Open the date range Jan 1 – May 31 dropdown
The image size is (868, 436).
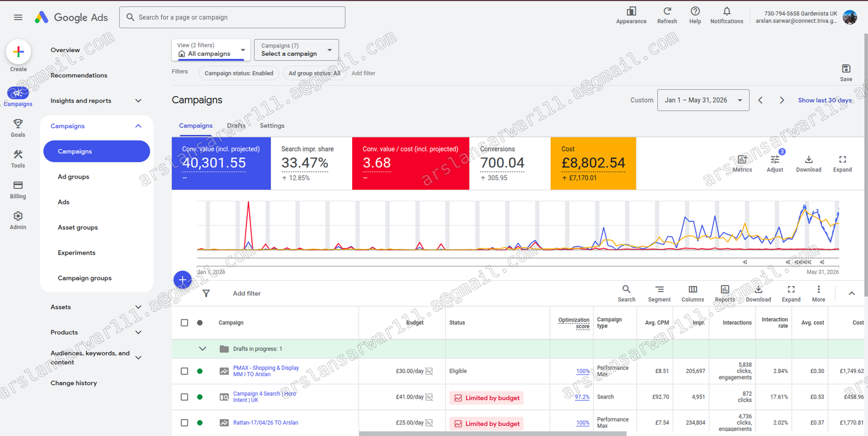click(x=703, y=100)
